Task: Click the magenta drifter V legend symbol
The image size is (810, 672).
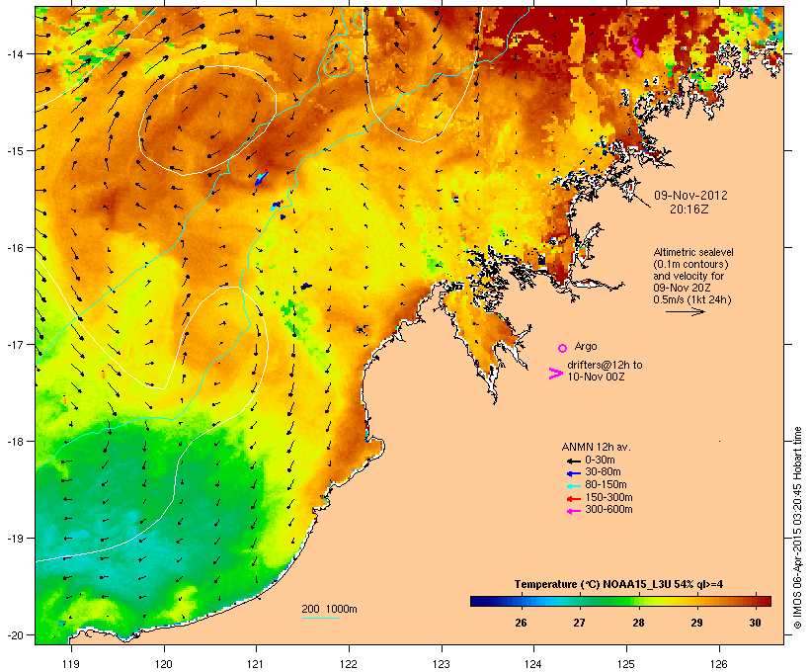Action: [x=555, y=374]
